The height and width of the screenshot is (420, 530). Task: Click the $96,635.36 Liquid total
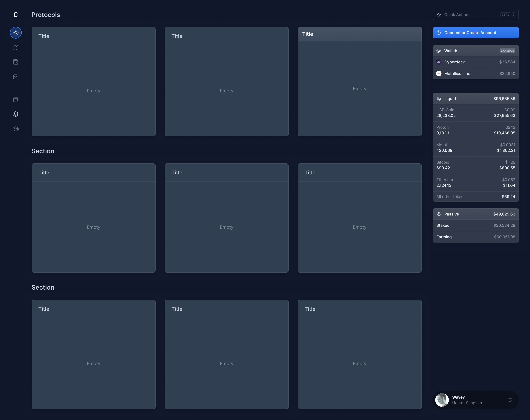tap(504, 98)
